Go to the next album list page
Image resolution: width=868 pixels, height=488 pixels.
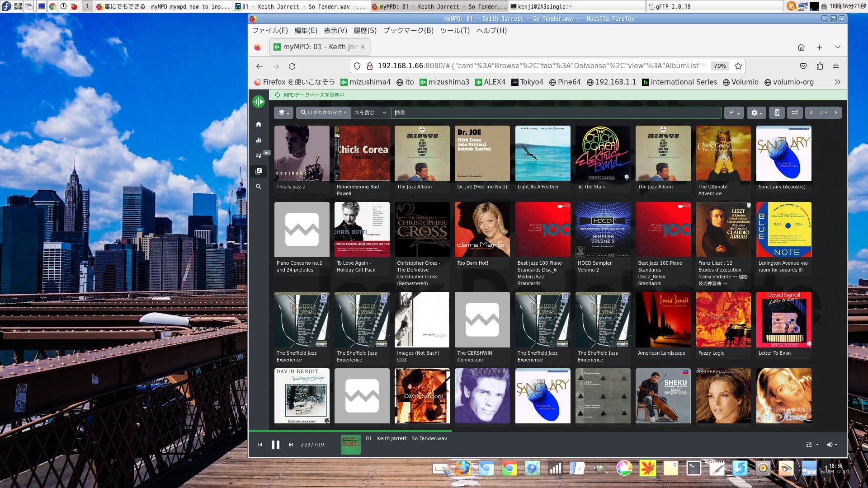click(x=835, y=113)
